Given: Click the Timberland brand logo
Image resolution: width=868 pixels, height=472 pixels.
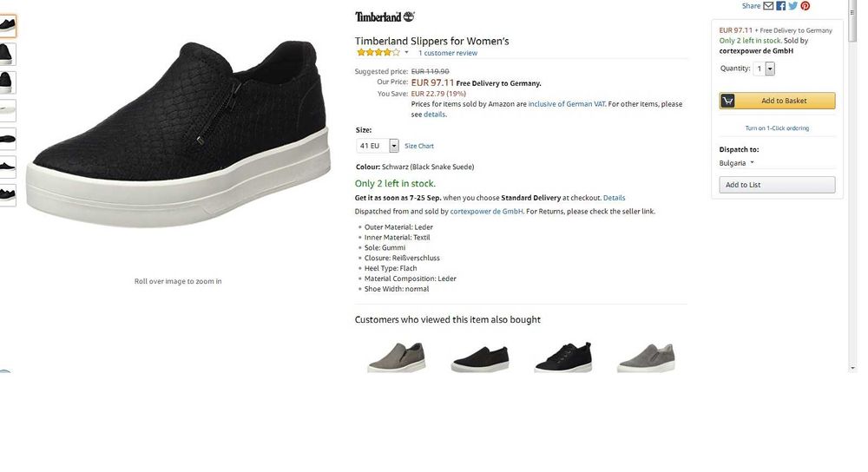Looking at the screenshot, I should coord(385,16).
